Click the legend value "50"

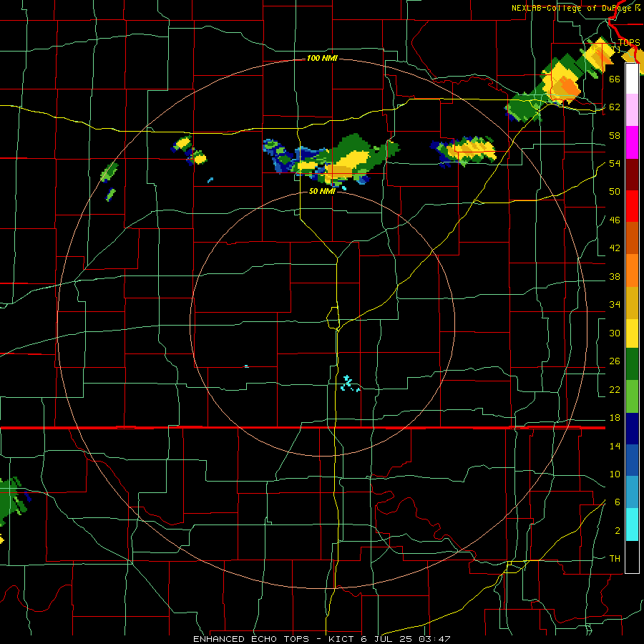(x=615, y=192)
